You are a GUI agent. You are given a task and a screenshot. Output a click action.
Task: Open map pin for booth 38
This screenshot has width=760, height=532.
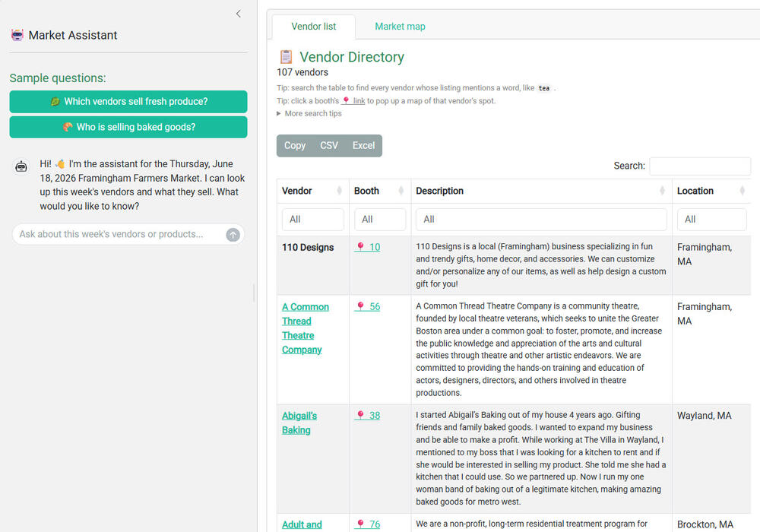pyautogui.click(x=367, y=416)
